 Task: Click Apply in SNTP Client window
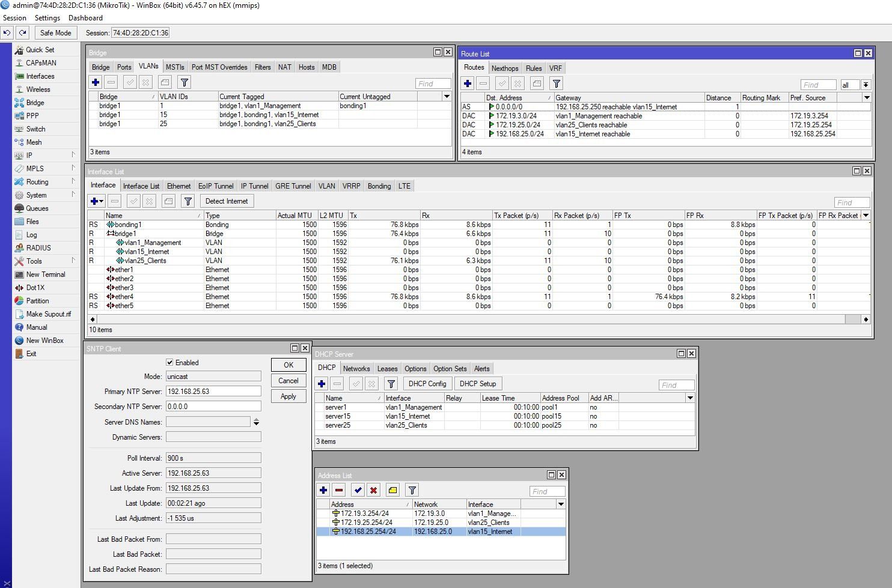pos(289,396)
